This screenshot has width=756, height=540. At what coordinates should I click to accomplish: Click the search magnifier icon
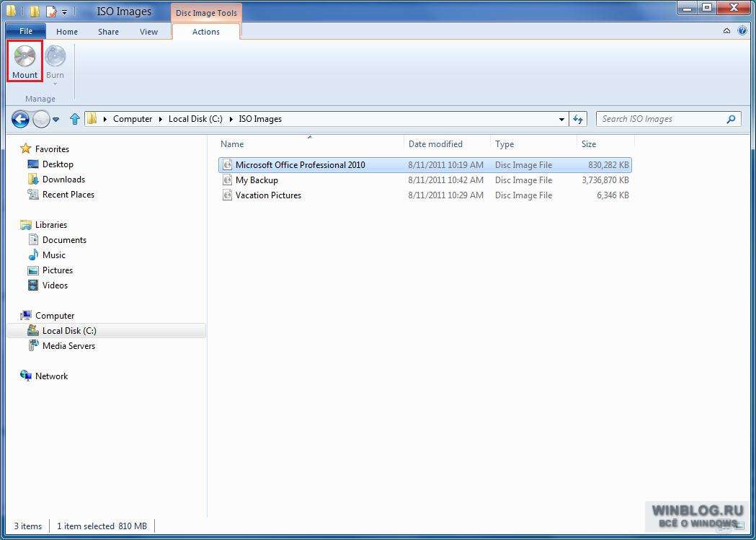731,119
